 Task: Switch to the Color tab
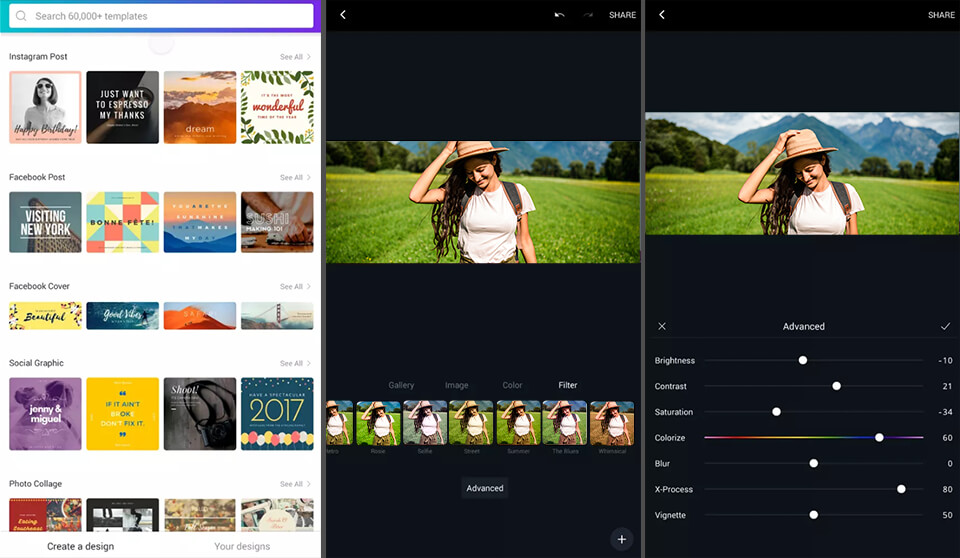click(x=512, y=385)
